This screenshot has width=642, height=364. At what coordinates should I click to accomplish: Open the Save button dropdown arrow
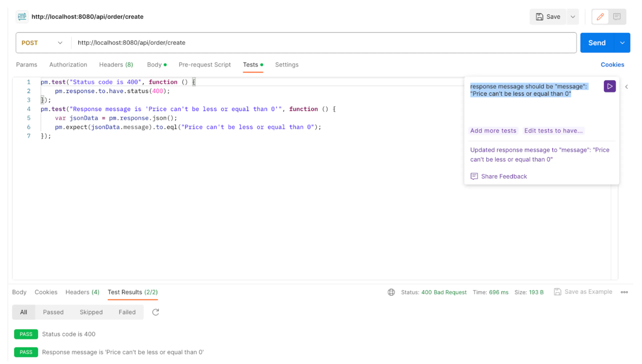[572, 16]
